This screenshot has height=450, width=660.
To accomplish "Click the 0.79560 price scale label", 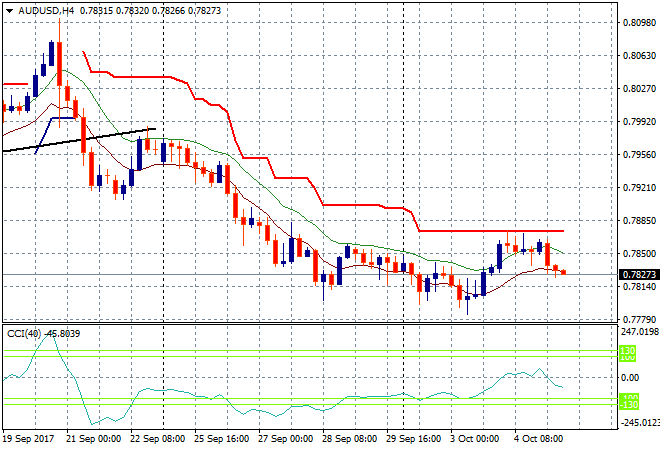I will tap(639, 154).
